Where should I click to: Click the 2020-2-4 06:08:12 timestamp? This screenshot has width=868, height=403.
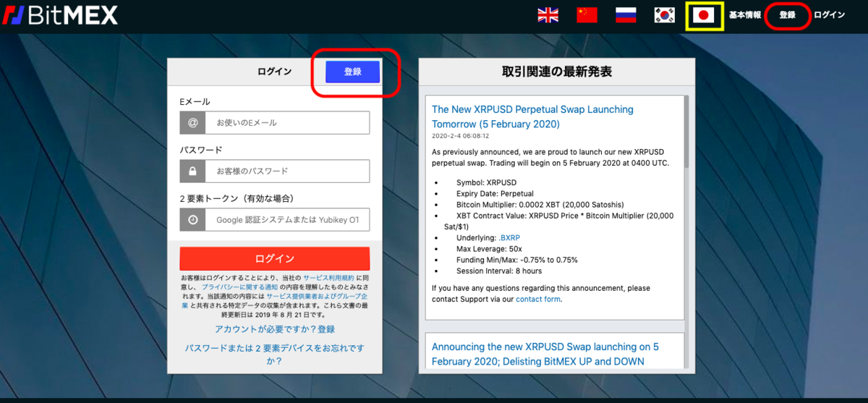[x=461, y=135]
